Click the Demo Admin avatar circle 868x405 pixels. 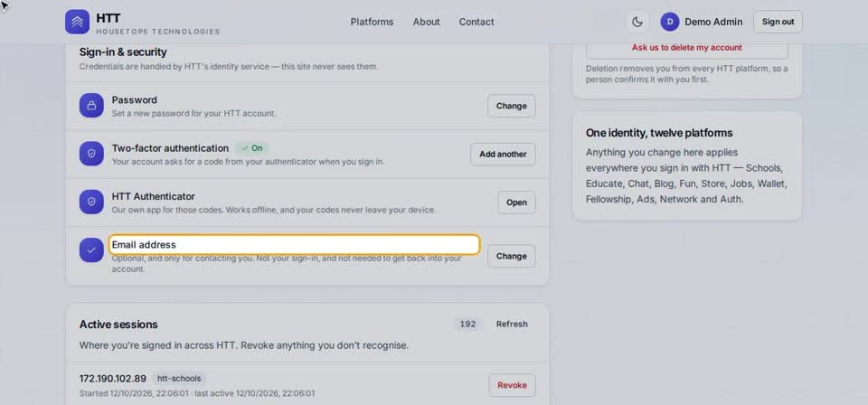pos(670,22)
